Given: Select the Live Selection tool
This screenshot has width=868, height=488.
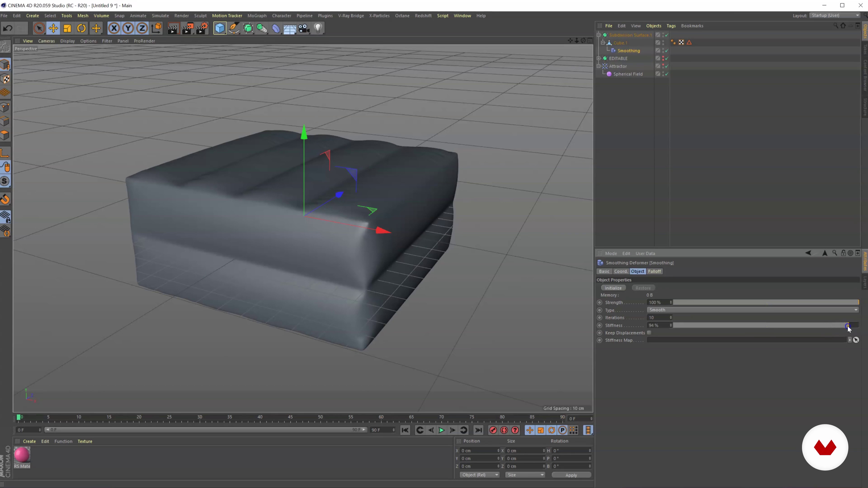Looking at the screenshot, I should pos(39,28).
